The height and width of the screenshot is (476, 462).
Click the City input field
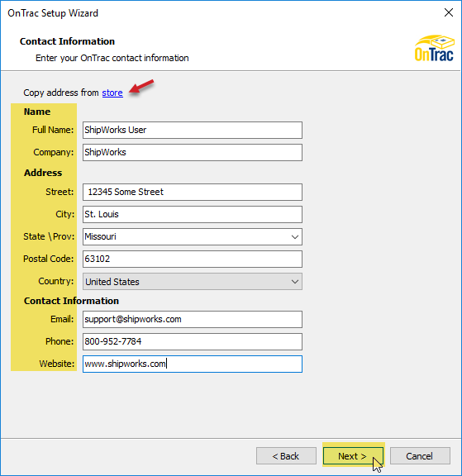193,214
